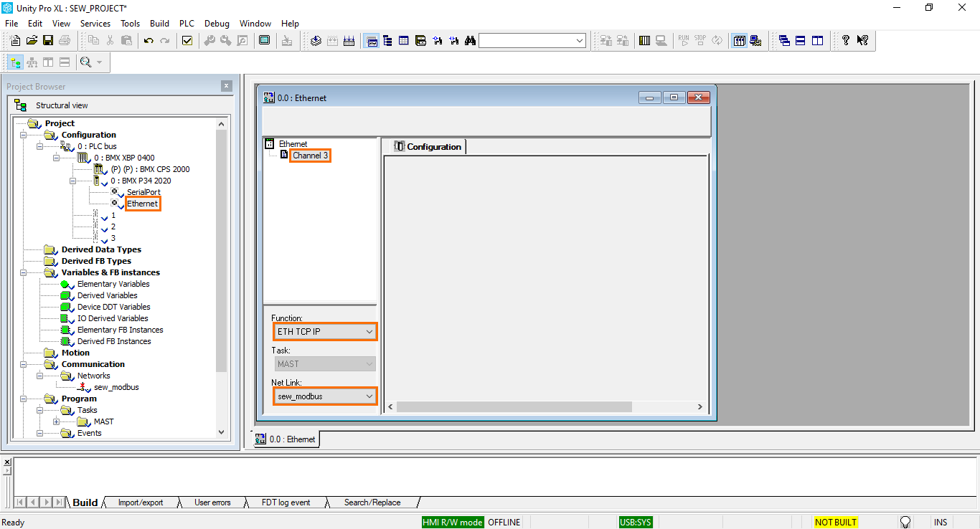The height and width of the screenshot is (529, 980).
Task: Expand the MAST task node
Action: click(x=56, y=421)
